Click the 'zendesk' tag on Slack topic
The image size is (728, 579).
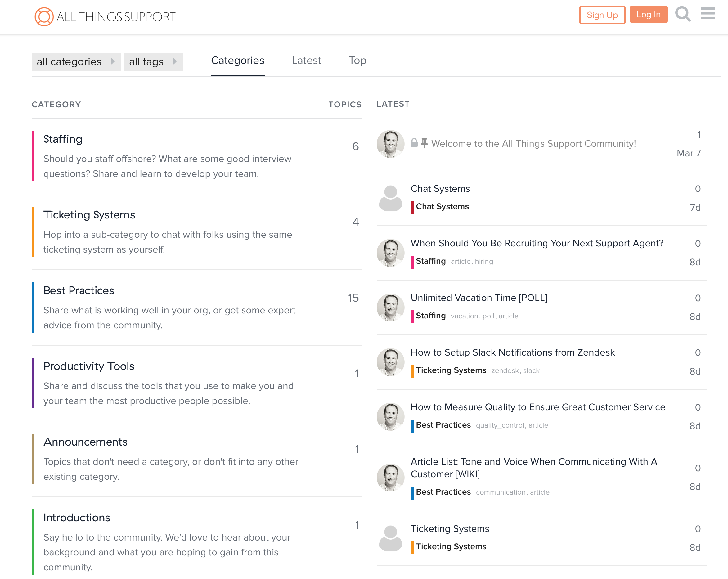click(x=505, y=371)
